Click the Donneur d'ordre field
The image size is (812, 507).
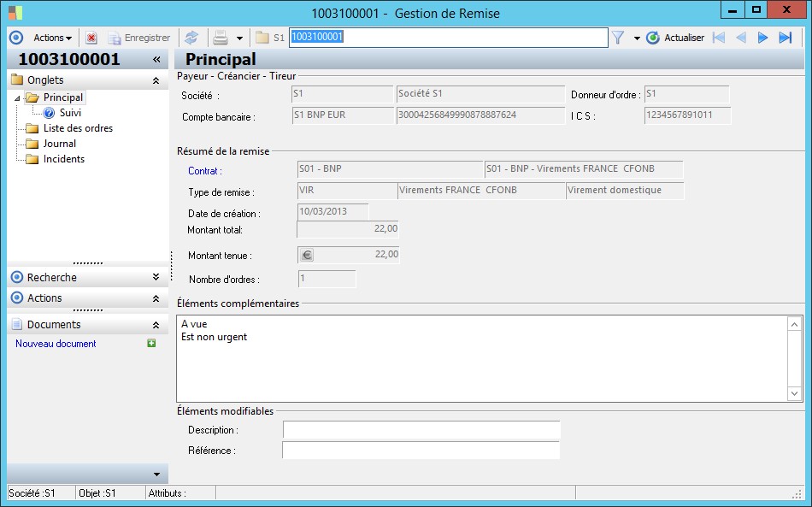pos(686,94)
